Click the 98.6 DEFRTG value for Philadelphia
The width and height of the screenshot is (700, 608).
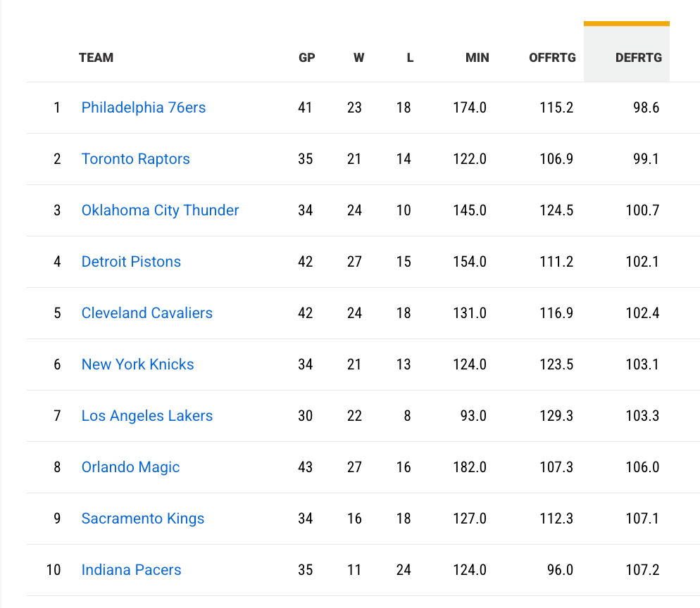point(646,108)
